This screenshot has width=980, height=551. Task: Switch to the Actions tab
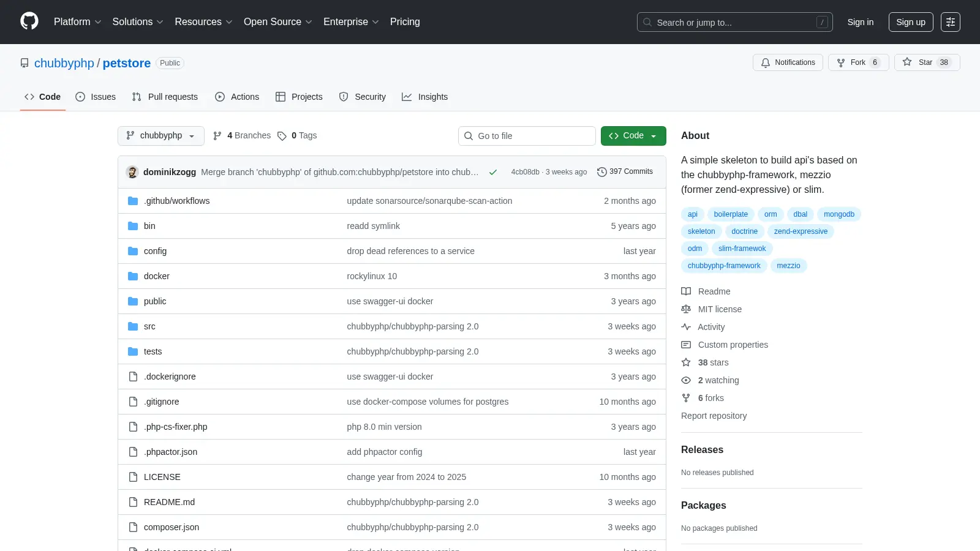237,97
